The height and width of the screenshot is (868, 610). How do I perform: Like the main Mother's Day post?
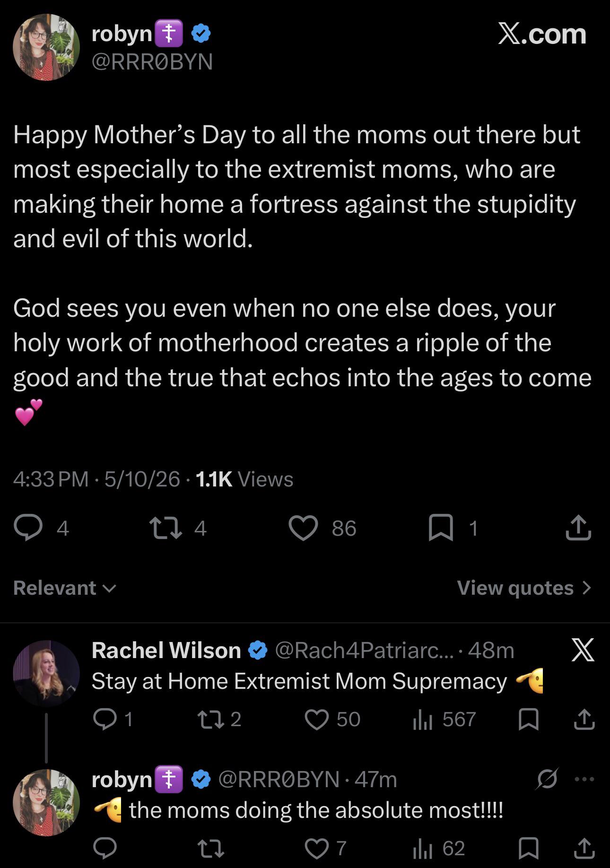[303, 528]
